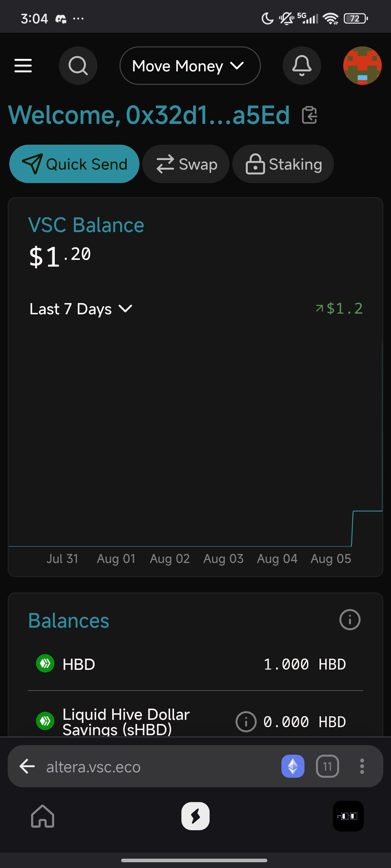Open the Last 7 Days range selector
391x868 pixels.
tap(81, 309)
